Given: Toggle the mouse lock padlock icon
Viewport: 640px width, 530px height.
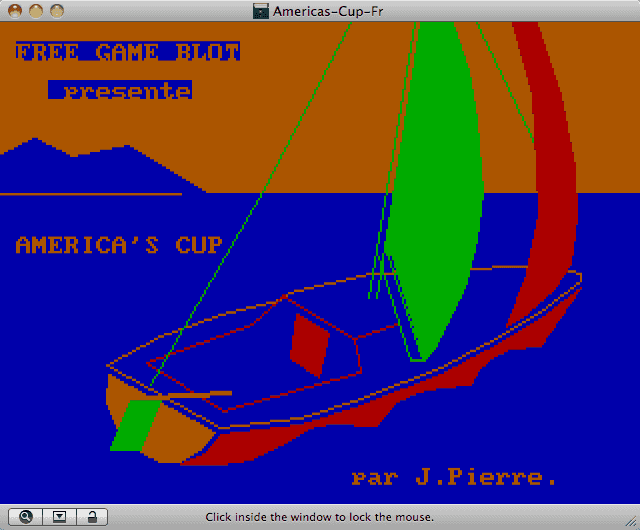Looking at the screenshot, I should [92, 517].
